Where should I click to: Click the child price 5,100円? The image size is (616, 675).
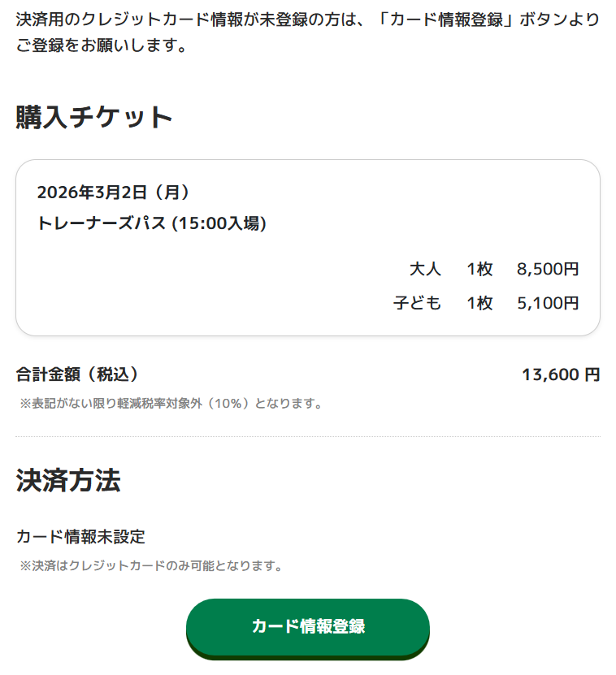(x=547, y=303)
